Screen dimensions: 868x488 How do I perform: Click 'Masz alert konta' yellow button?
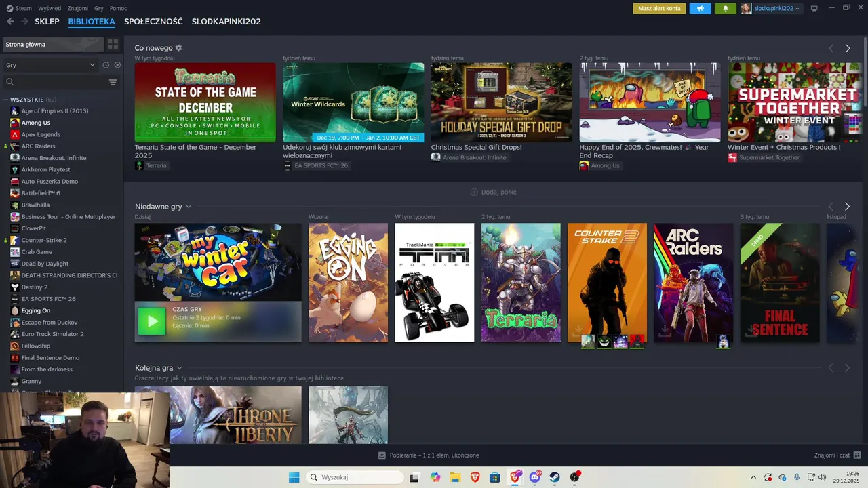tap(659, 8)
